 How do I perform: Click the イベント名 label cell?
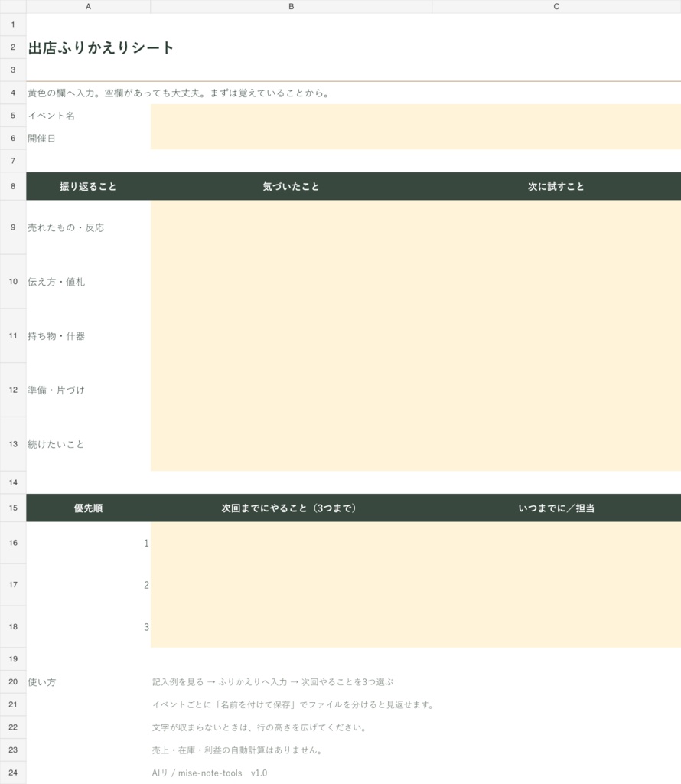[x=88, y=116]
